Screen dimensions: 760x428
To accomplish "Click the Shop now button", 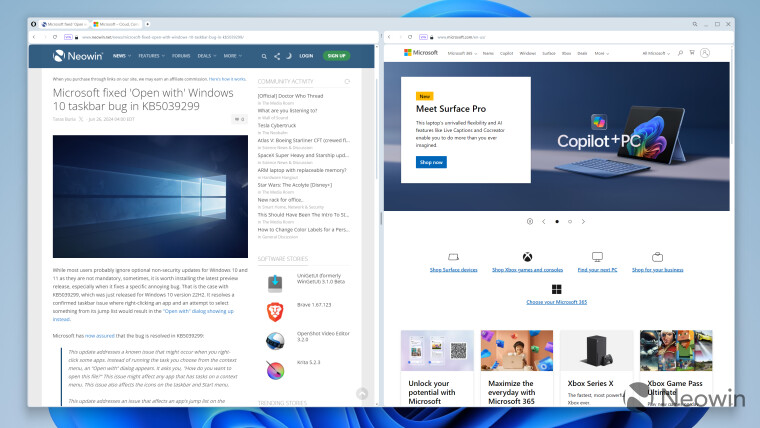I will 432,161.
